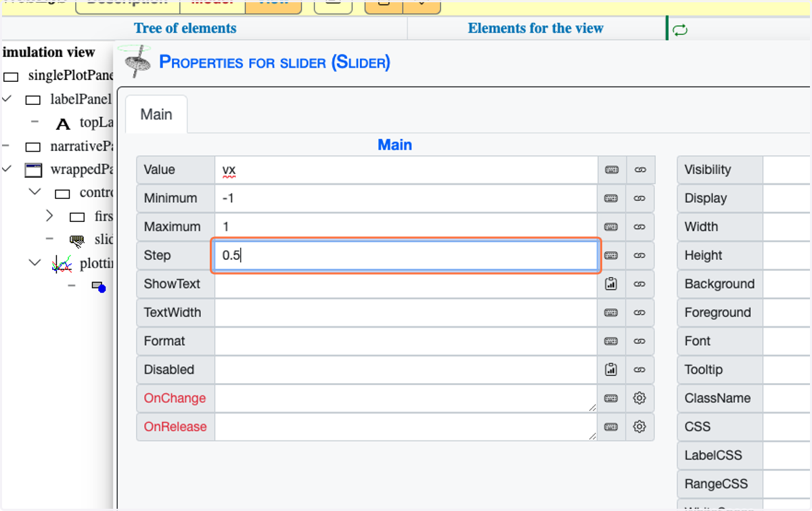Click the letter A label icon in the tree

63,124
